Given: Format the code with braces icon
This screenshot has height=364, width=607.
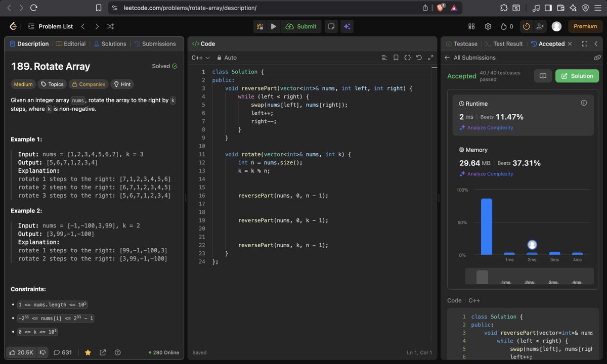Looking at the screenshot, I should click(x=408, y=57).
